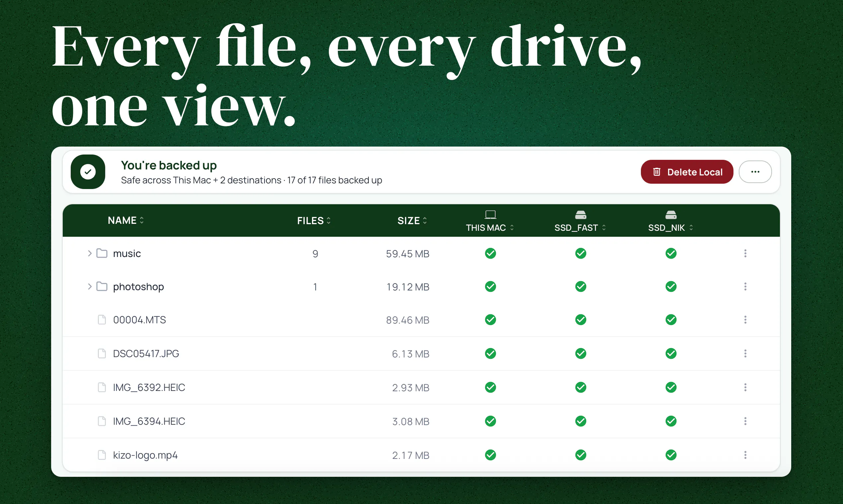
Task: Click 00004.MTS SSD_NIK checkmark
Action: click(671, 320)
